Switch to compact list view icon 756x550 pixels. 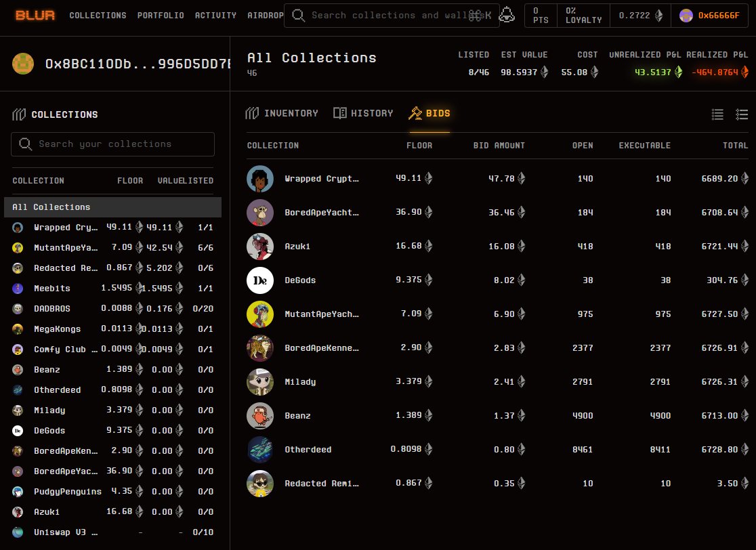(x=717, y=114)
